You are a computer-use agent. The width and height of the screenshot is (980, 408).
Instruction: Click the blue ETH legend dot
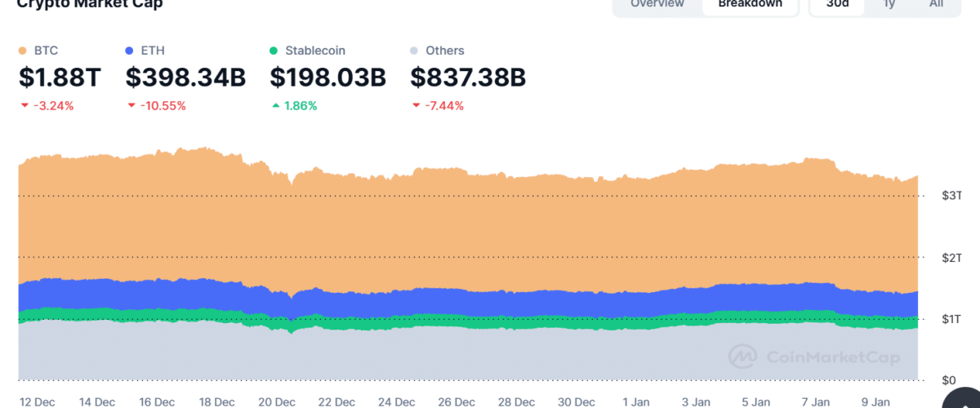130,51
